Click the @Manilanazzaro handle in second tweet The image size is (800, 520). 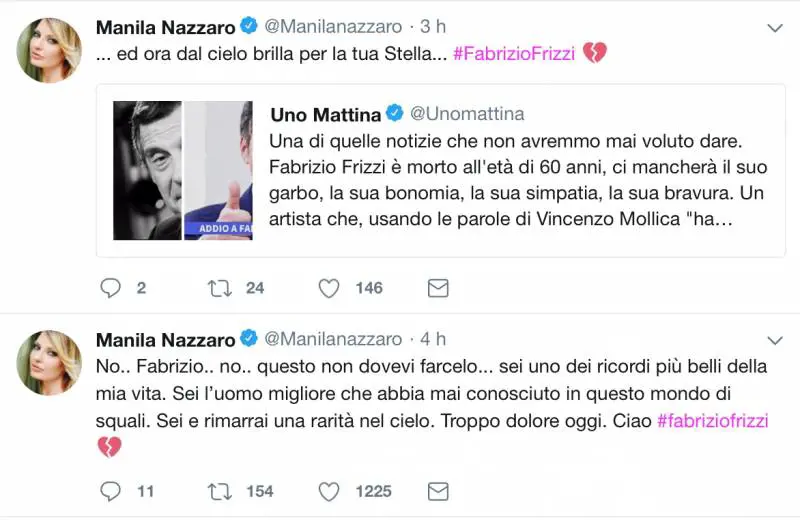coord(333,339)
